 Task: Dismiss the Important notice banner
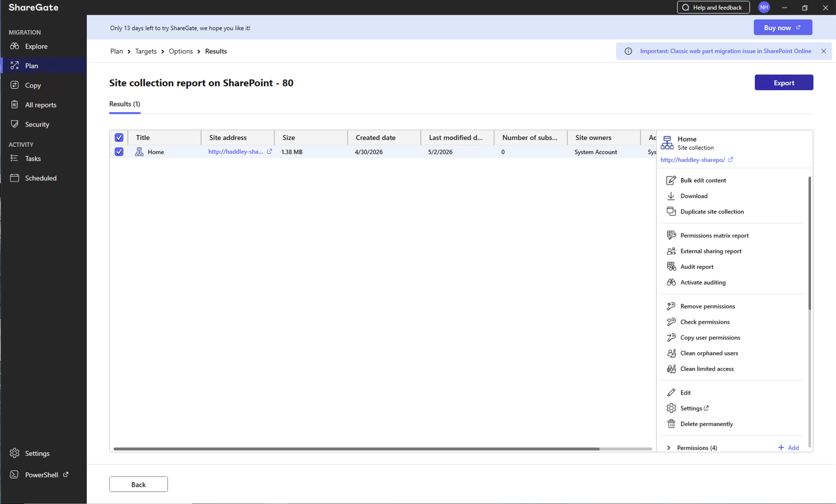pos(823,51)
